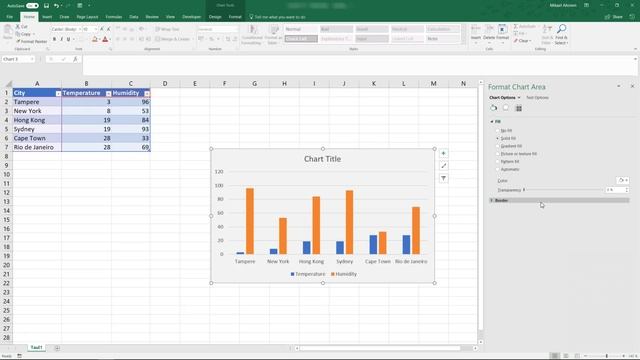This screenshot has width=640, height=360.
Task: Select Fill & Line icon in pane
Action: coord(494,108)
